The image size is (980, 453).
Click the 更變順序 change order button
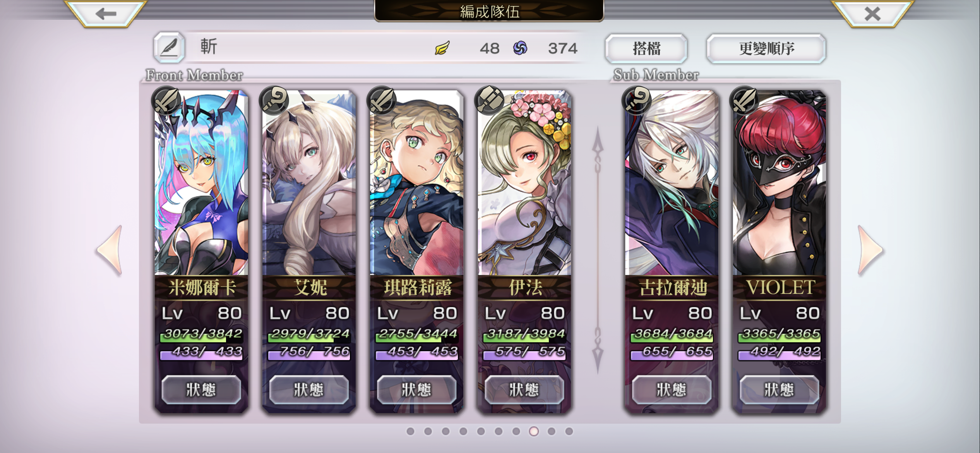[766, 48]
